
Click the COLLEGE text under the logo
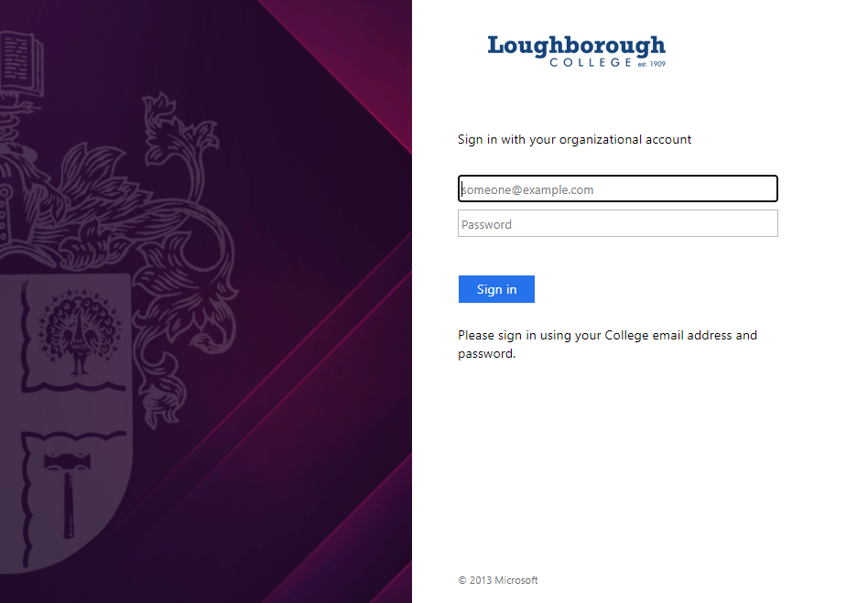[591, 62]
